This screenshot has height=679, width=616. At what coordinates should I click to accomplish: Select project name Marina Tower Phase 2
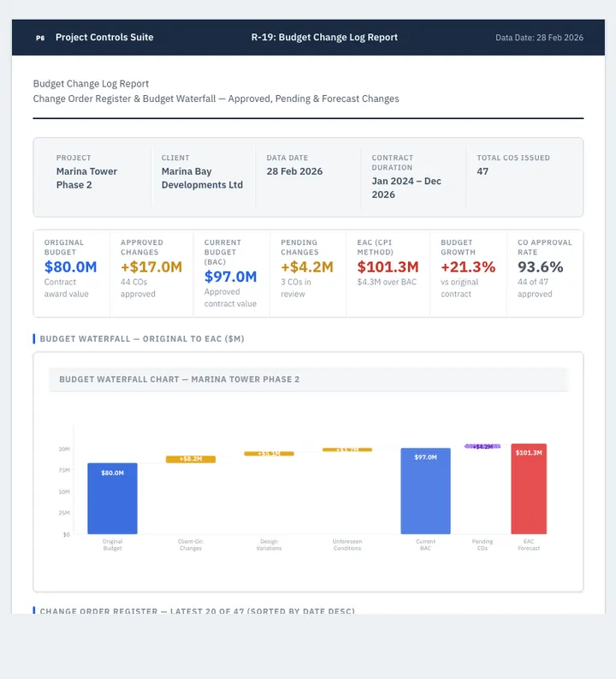[x=86, y=178]
